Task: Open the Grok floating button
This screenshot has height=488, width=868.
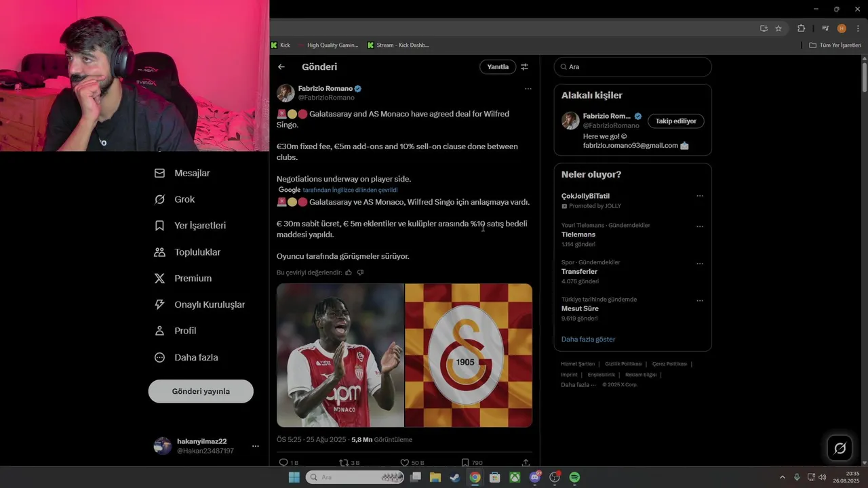Action: coord(840,448)
